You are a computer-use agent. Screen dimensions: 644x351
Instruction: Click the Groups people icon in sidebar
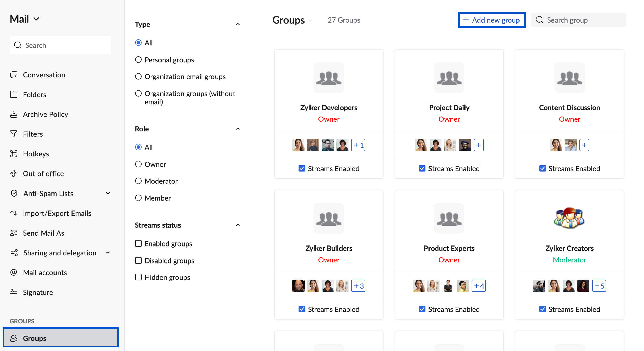pos(14,338)
